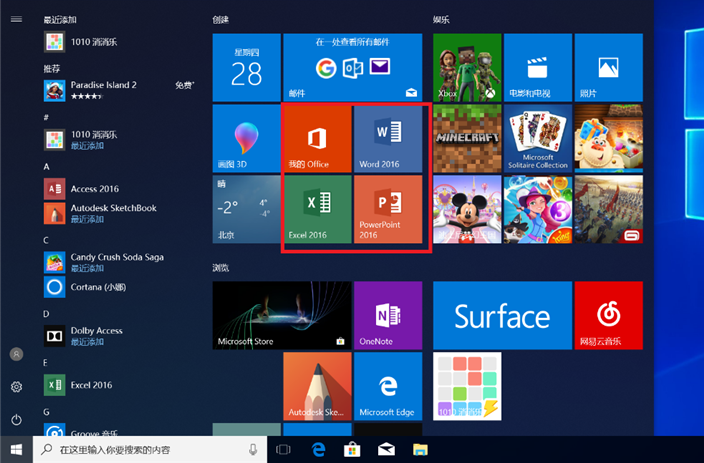Open the My Office tile
This screenshot has width=704, height=463.
(318, 139)
